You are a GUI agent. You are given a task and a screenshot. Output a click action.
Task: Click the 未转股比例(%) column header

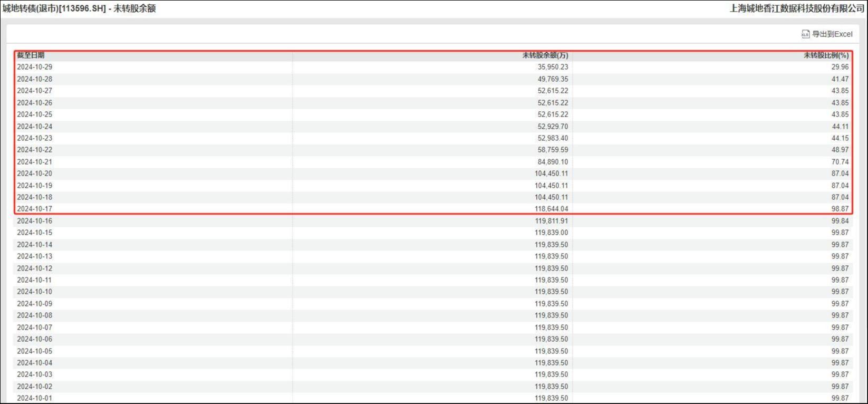tap(826, 55)
